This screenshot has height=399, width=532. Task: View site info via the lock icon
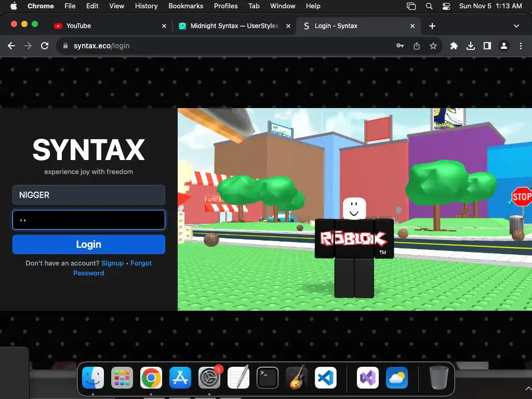[65, 46]
